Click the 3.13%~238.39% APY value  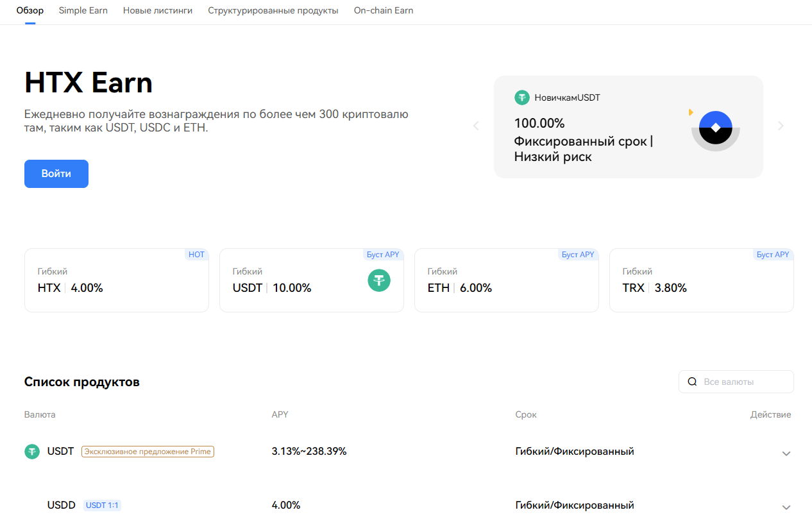[x=309, y=452]
